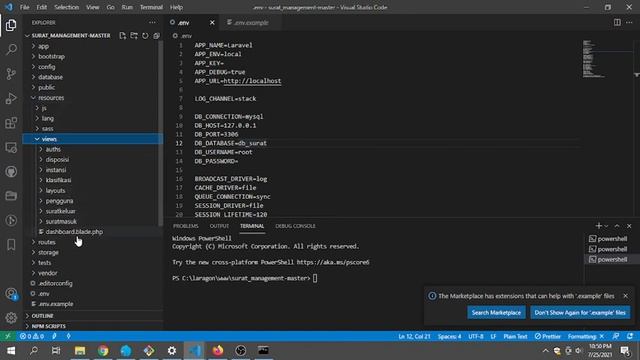Viewport: 640px width, 360px height.
Task: Open the GitHub view in activity bar
Action: pyautogui.click(x=11, y=171)
